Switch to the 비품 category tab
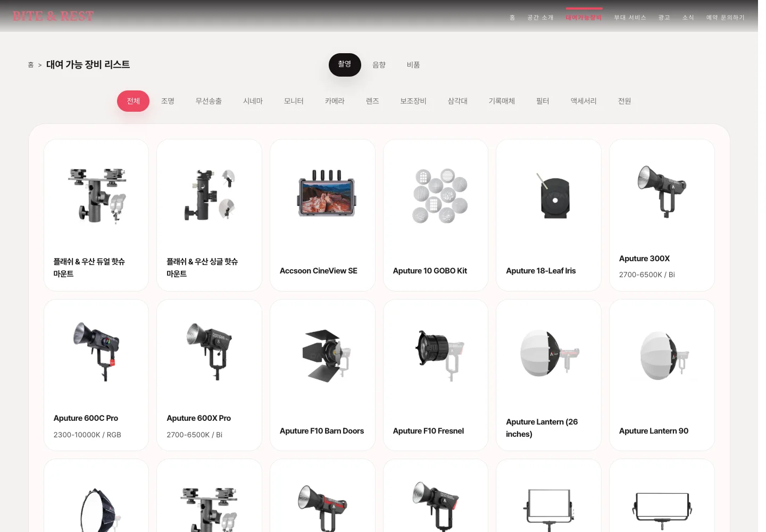Viewport: 766px width, 532px height. point(413,65)
